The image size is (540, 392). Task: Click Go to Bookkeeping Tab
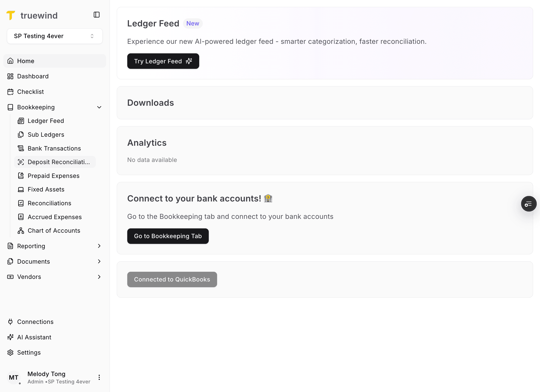click(x=168, y=236)
